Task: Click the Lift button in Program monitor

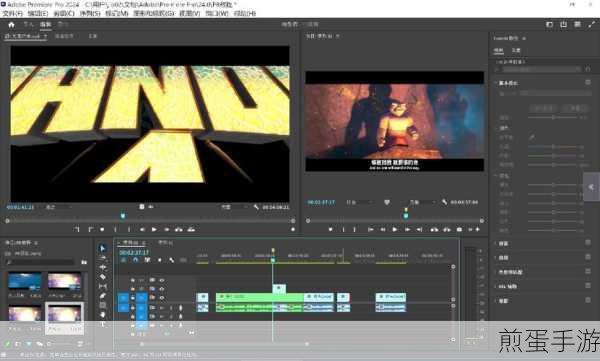Action: click(434, 229)
